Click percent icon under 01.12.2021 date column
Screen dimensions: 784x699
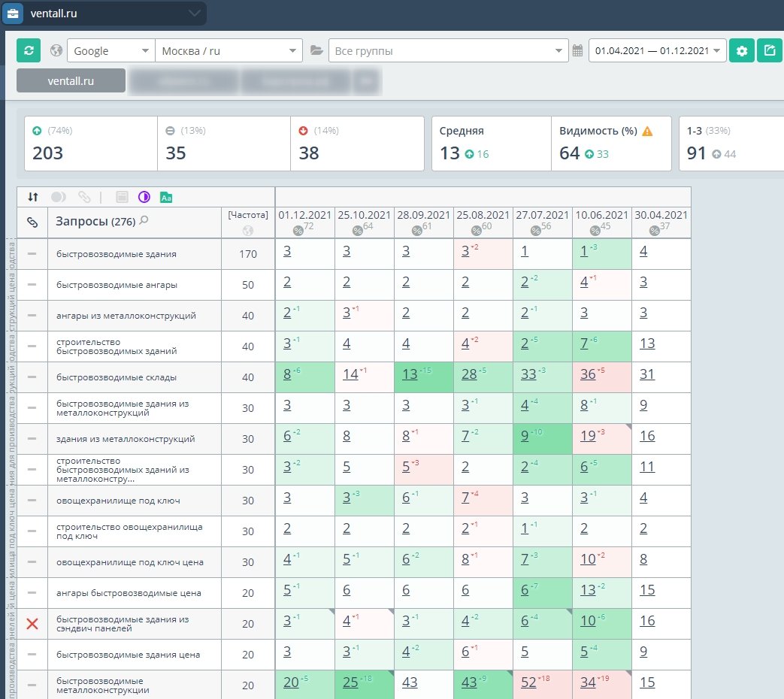[x=298, y=231]
